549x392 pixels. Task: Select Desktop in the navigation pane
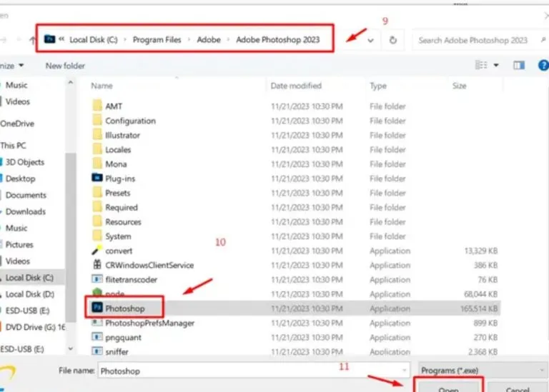tap(20, 179)
